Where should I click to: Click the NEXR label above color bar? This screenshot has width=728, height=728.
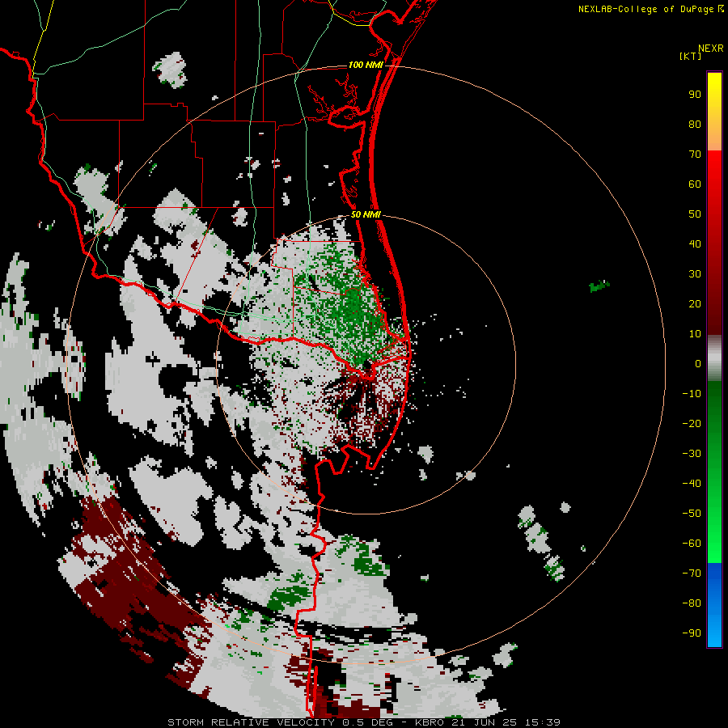pyautogui.click(x=711, y=49)
